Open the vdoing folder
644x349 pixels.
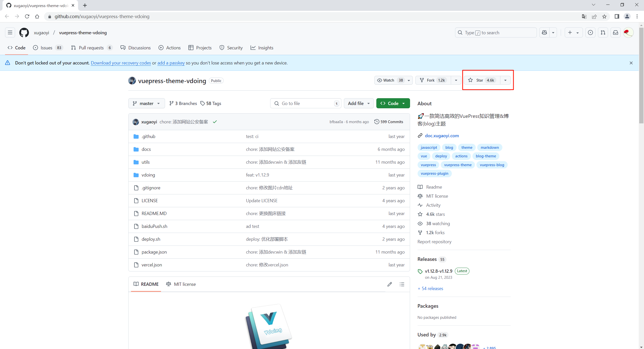click(148, 175)
